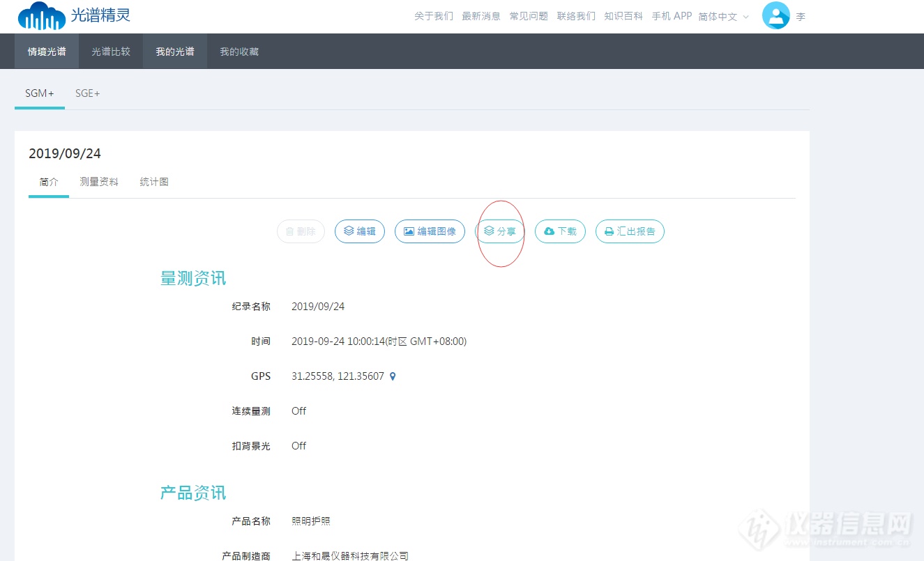The image size is (924, 561).
Task: Open the 知识百科 link
Action: (623, 16)
